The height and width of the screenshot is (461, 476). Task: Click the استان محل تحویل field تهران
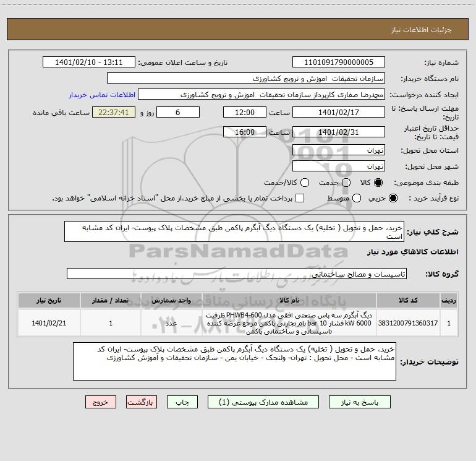tap(339, 150)
